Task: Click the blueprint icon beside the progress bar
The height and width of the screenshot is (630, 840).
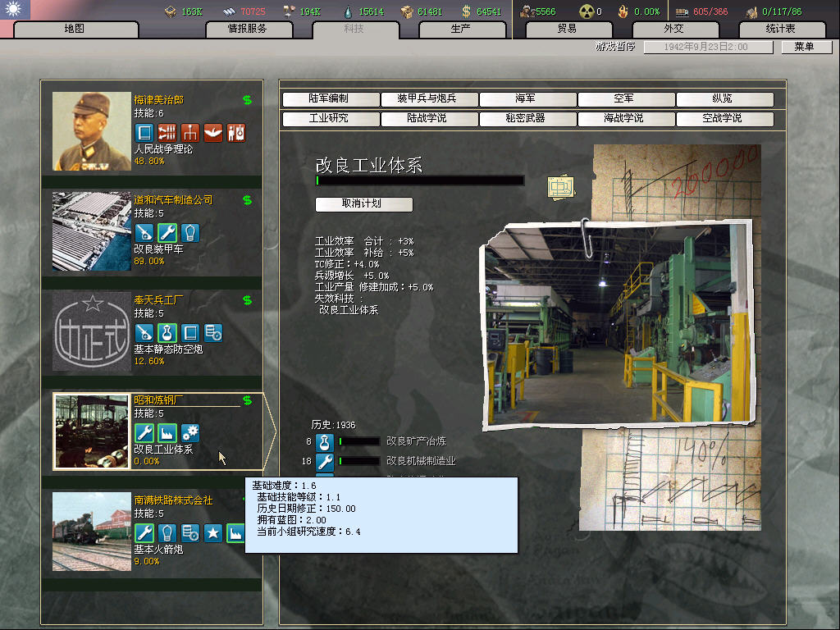Action: coord(561,187)
